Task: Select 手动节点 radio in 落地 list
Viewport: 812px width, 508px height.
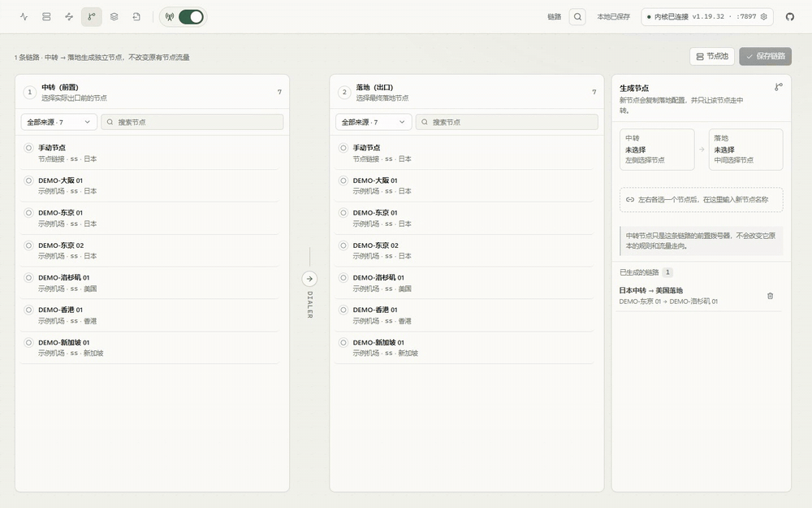Action: 343,148
